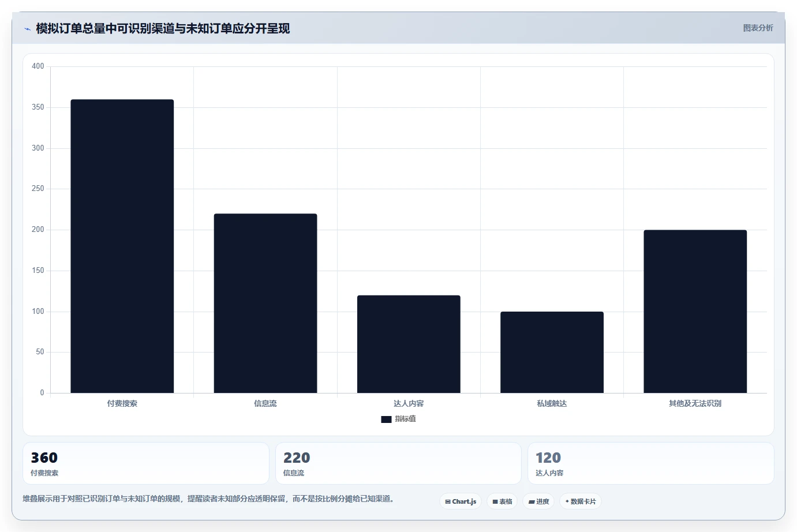Select the 付费搜索 bar in the chart

click(122, 246)
